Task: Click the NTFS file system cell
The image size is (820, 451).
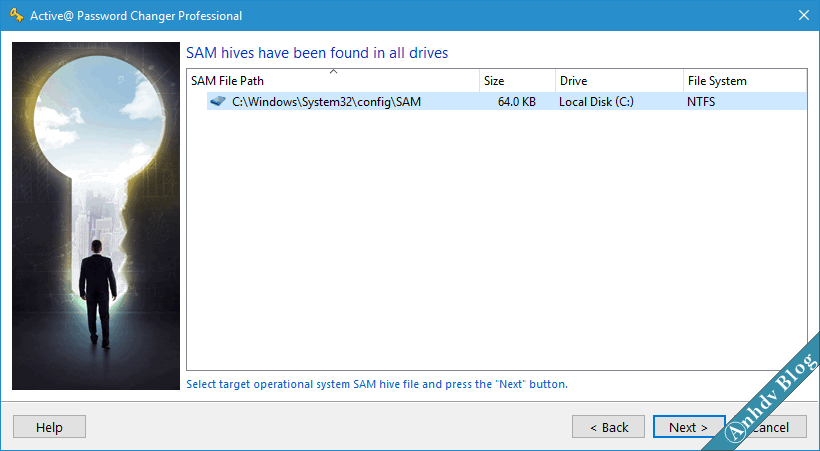Action: [701, 102]
